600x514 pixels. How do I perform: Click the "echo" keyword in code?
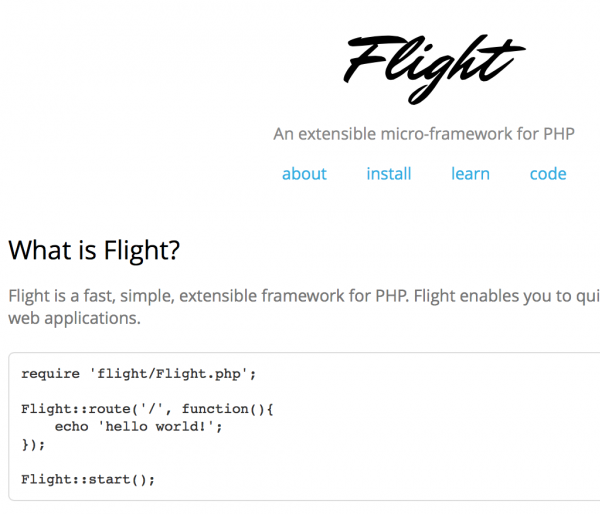pos(71,427)
